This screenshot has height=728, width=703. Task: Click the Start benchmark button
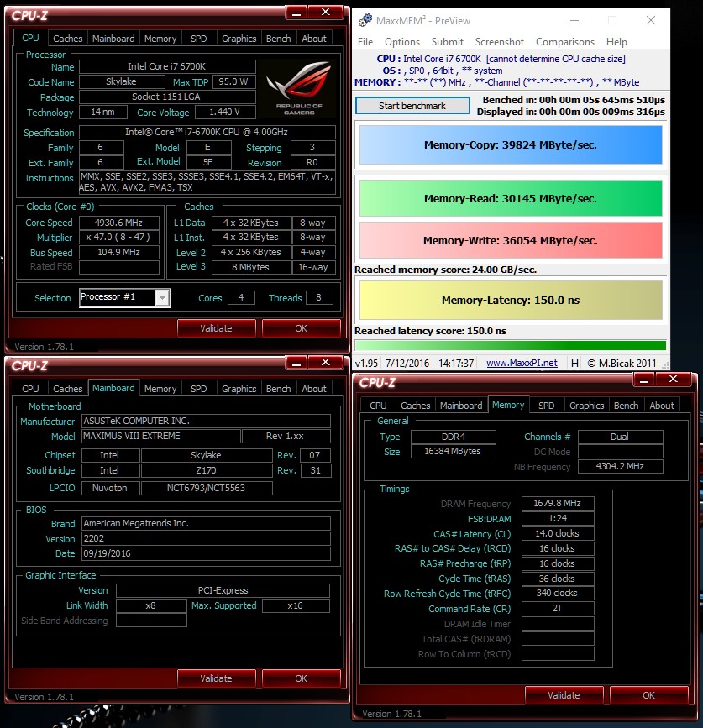pyautogui.click(x=412, y=106)
